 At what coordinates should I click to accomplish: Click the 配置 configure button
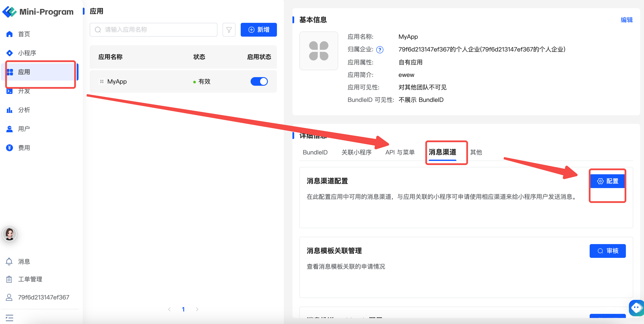607,181
